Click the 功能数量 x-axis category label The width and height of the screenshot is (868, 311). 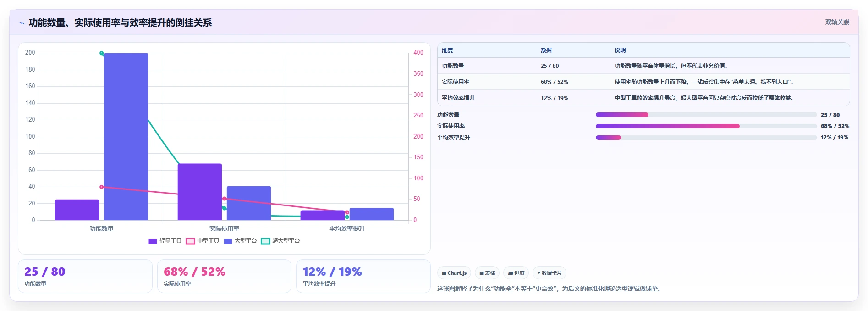[102, 228]
